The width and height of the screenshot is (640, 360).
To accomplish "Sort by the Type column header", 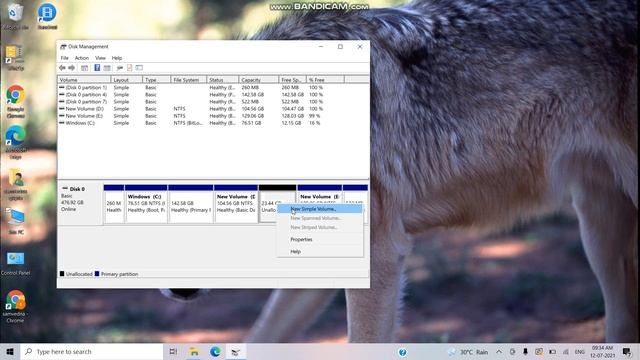I will pyautogui.click(x=157, y=80).
